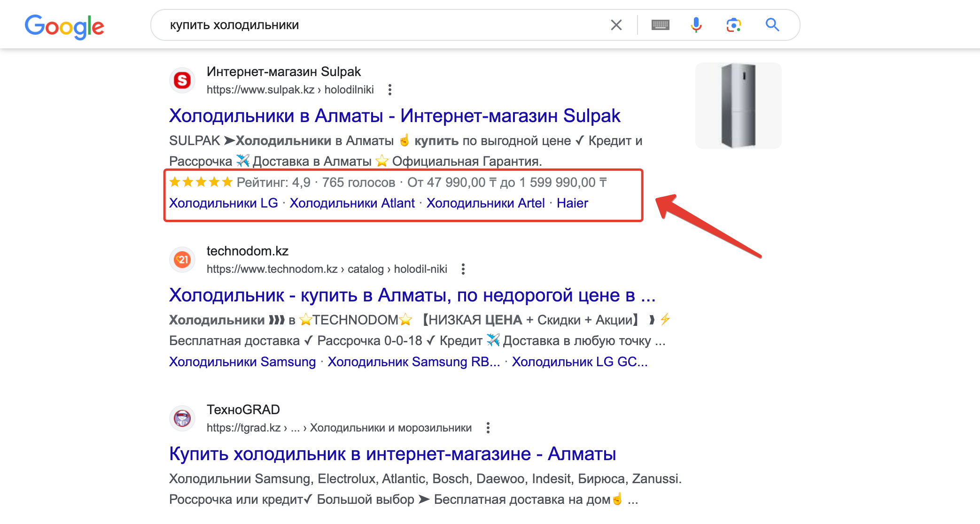980x524 pixels.
Task: Open Google Lens image search icon
Action: click(x=733, y=25)
